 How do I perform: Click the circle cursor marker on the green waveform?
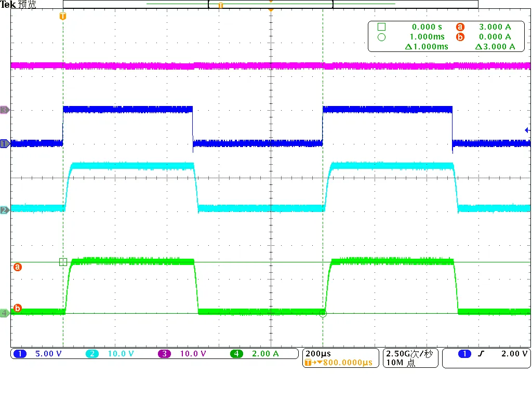coord(323,313)
